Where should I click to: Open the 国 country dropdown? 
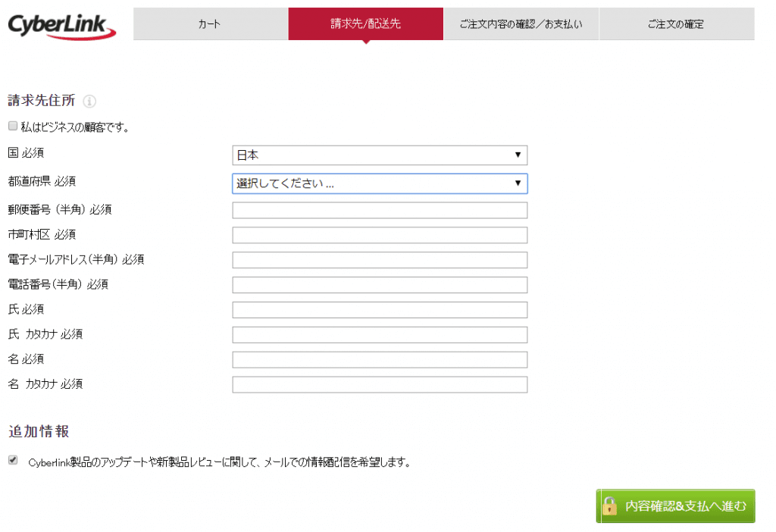pos(379,155)
